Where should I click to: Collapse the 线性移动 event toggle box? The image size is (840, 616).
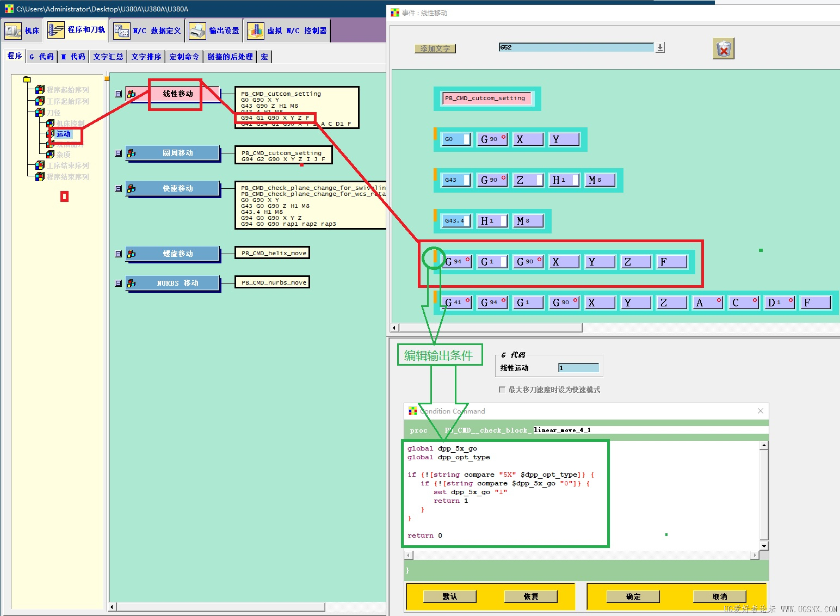119,94
